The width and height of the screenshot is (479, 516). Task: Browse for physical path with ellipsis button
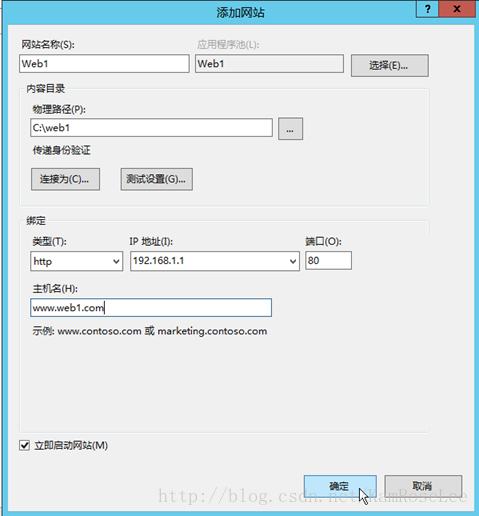290,129
